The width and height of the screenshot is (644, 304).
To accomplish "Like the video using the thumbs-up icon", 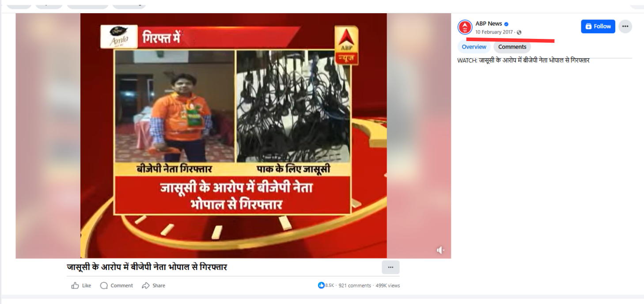I will click(x=81, y=285).
